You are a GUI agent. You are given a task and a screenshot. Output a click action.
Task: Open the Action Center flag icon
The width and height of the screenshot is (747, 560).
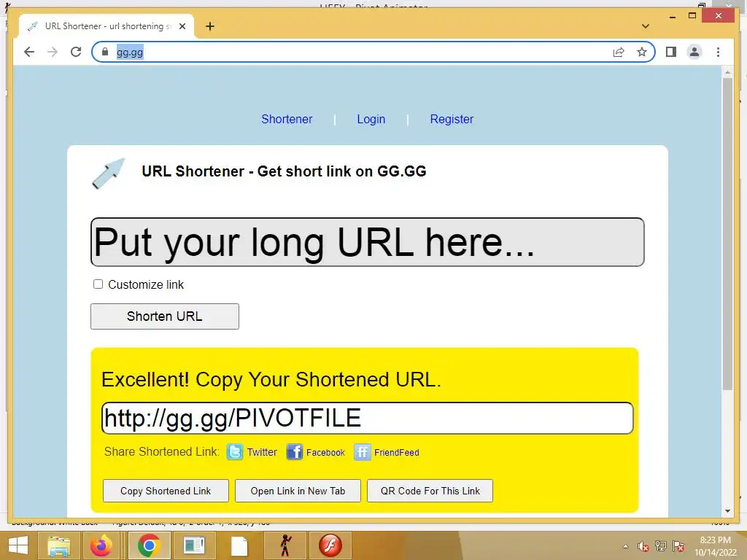(x=678, y=546)
